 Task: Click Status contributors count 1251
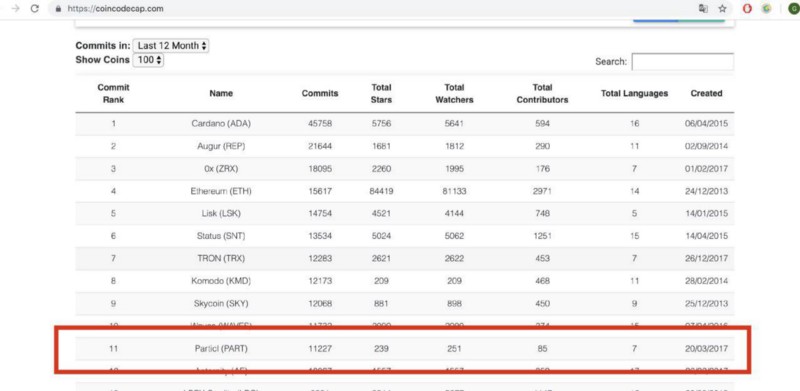(x=542, y=236)
